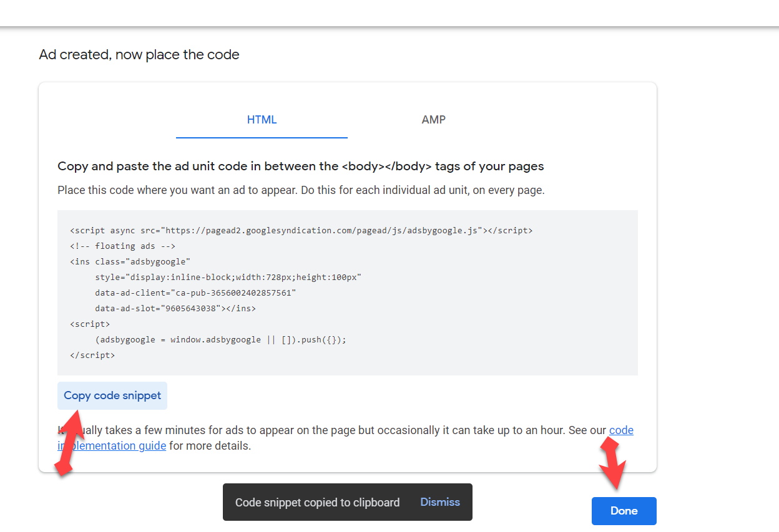This screenshot has height=532, width=779.
Task: Click the data-ad-client code line
Action: 195,293
